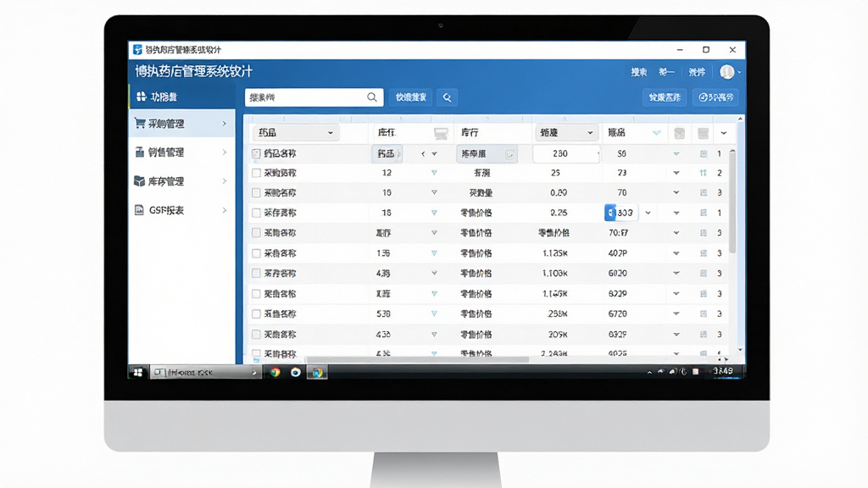Expand the 采购管理 sidebar arrow

[x=224, y=124]
